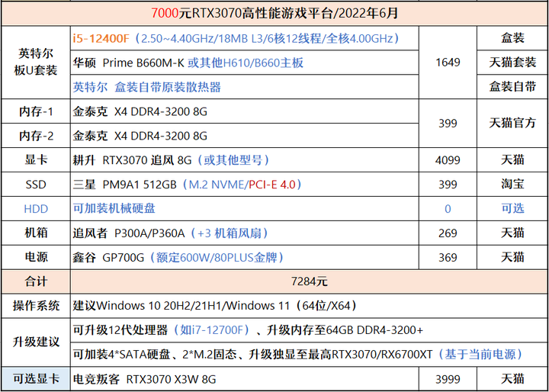This screenshot has width=549, height=392.
Task: Click the 内存-1 row label
Action: [x=36, y=111]
